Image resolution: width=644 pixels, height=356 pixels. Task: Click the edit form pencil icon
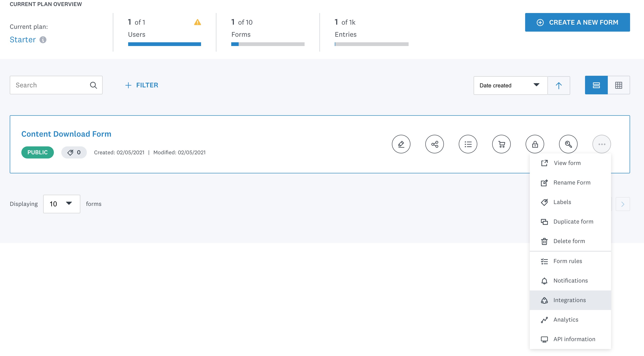pos(401,144)
